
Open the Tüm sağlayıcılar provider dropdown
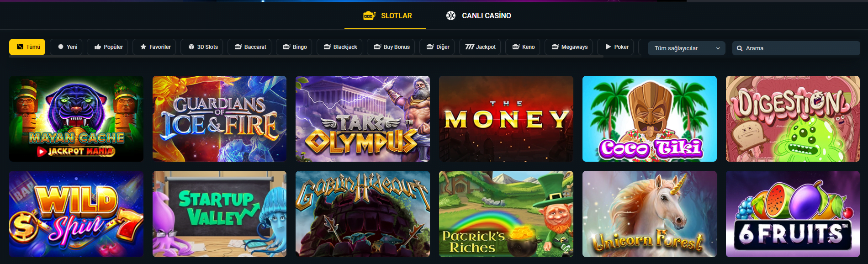(x=686, y=48)
